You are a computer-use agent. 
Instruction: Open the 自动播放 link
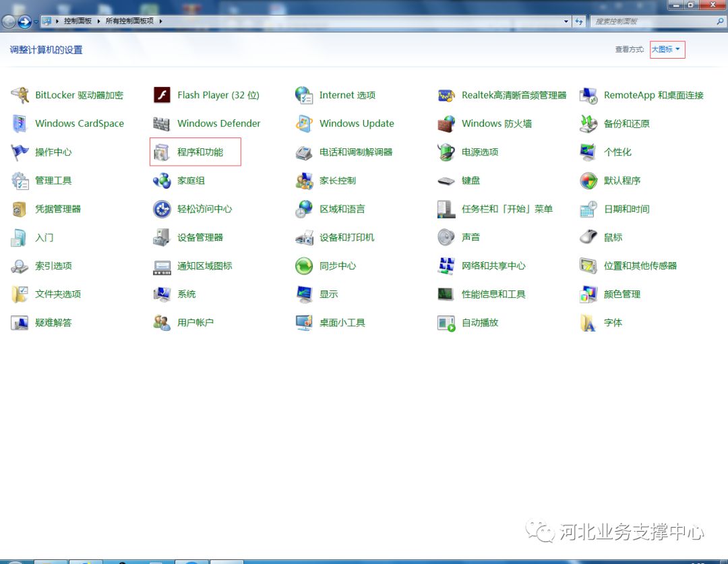480,323
